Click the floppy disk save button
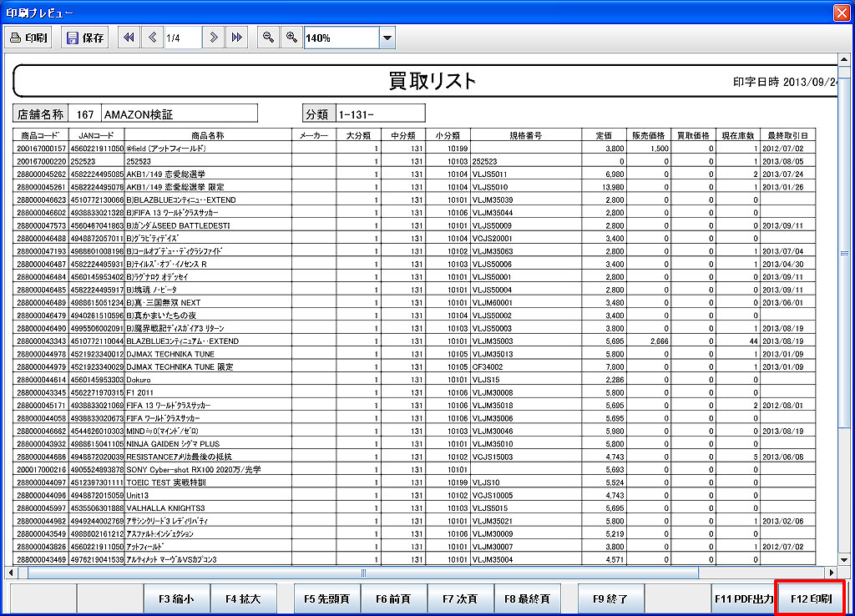 point(85,38)
